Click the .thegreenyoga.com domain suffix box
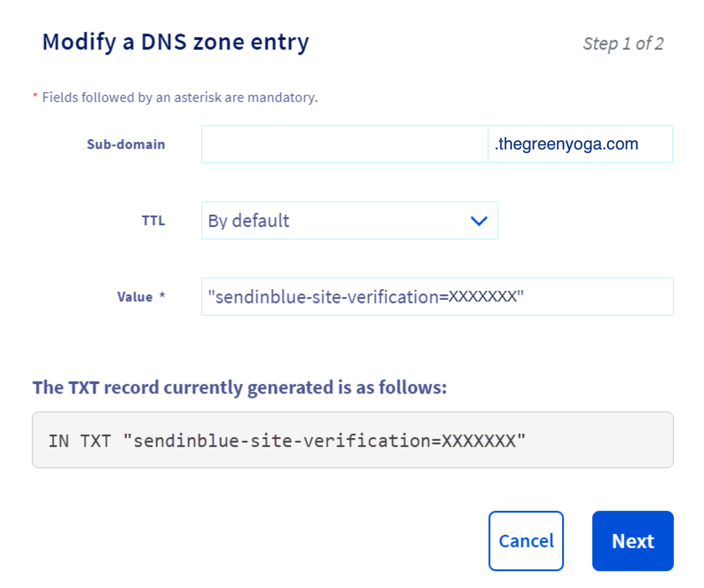This screenshot has width=704, height=588. [x=580, y=144]
